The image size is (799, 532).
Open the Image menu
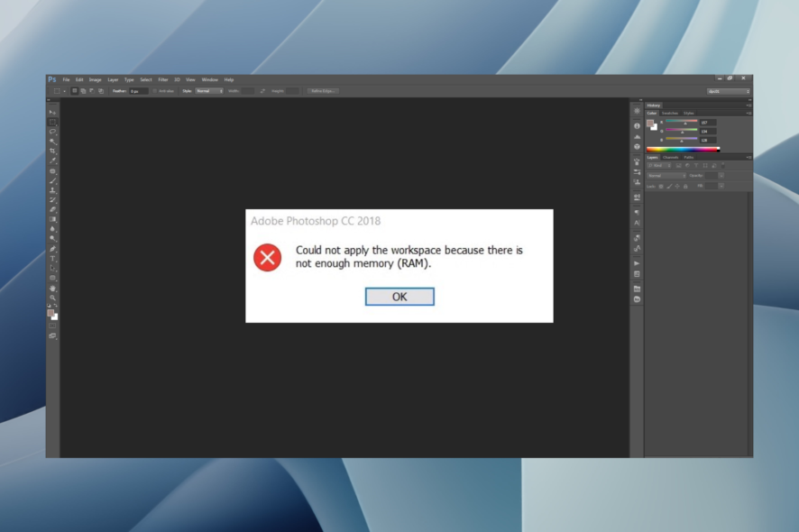(x=96, y=79)
